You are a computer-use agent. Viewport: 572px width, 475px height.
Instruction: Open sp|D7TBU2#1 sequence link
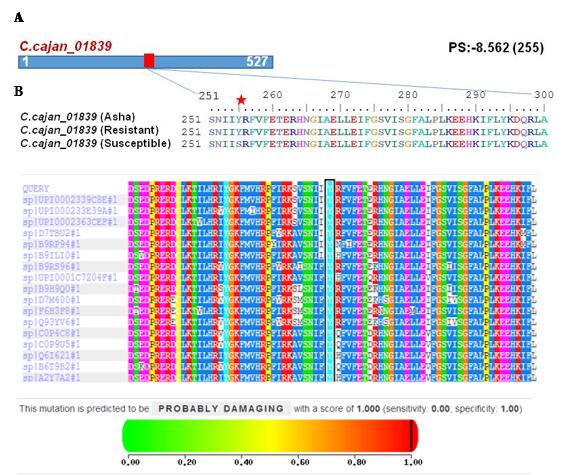point(51,233)
